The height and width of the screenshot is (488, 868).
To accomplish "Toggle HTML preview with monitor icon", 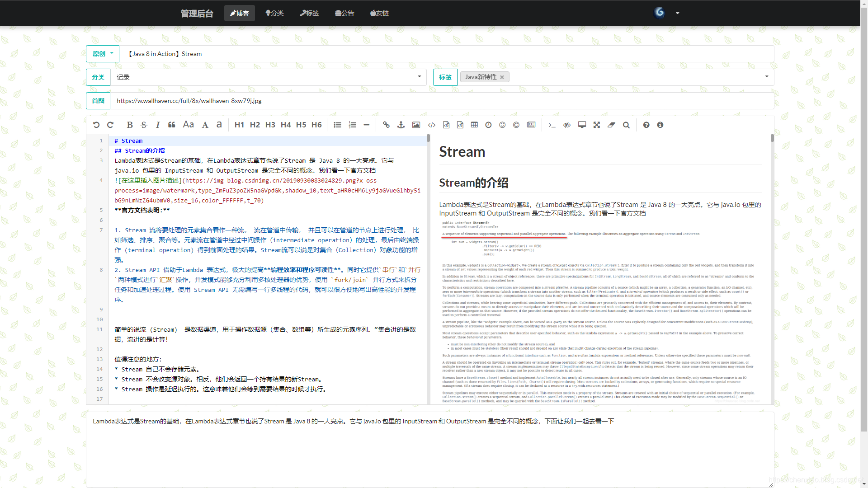I will coord(582,125).
